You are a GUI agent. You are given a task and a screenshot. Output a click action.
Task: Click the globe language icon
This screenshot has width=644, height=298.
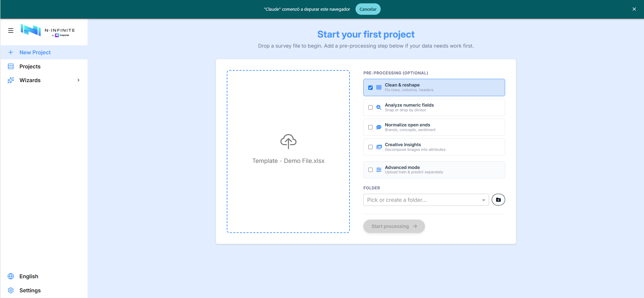point(11,276)
